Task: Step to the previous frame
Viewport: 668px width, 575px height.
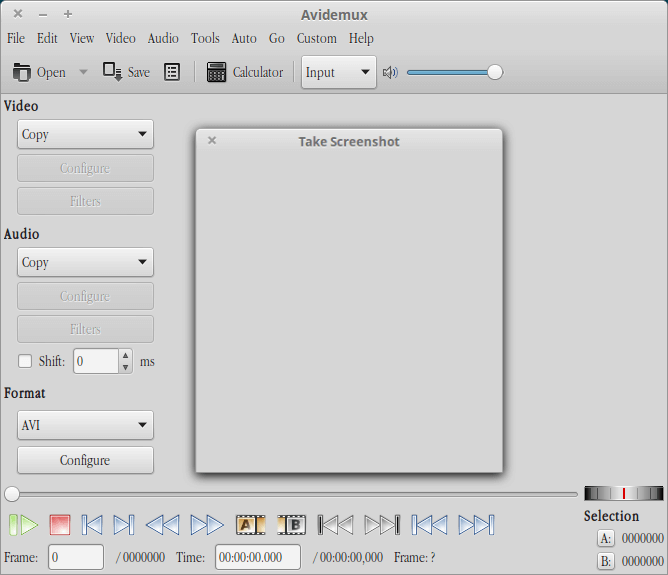Action: (x=92, y=524)
